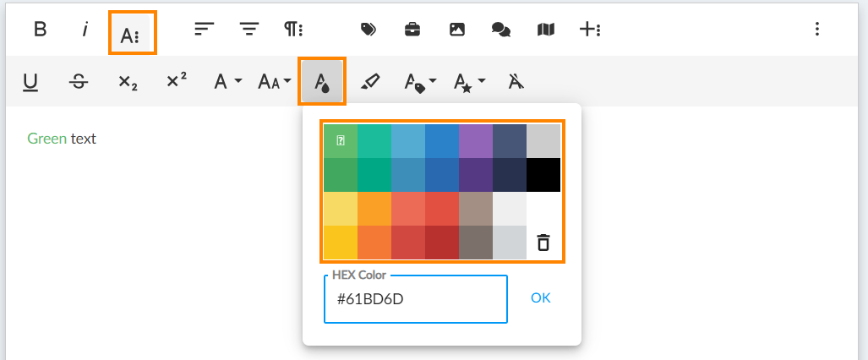Image resolution: width=868 pixels, height=360 pixels.
Task: Apply strikethrough to text
Action: (x=79, y=81)
